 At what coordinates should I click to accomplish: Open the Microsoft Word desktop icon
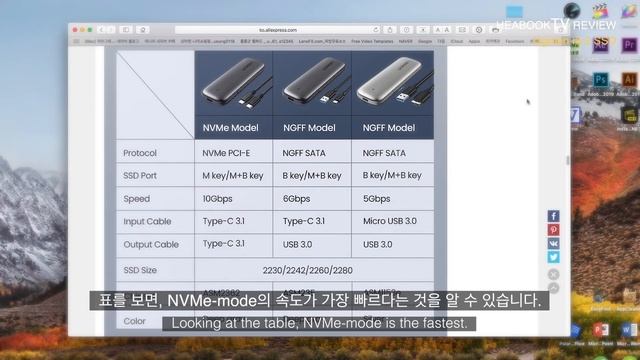click(629, 330)
